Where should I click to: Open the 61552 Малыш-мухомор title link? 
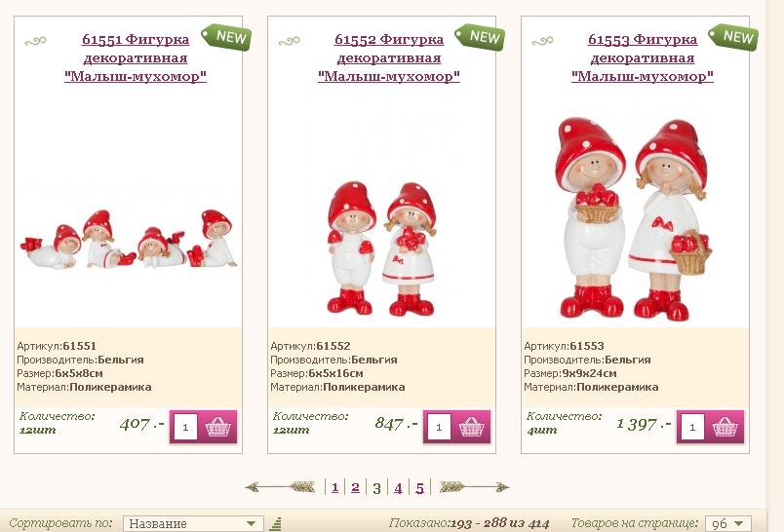[x=389, y=57]
